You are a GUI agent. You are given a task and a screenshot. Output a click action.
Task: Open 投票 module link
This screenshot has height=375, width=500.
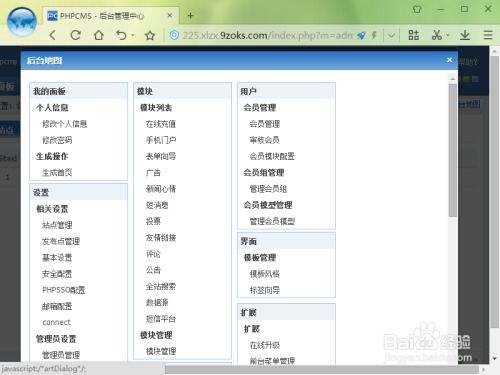153,221
